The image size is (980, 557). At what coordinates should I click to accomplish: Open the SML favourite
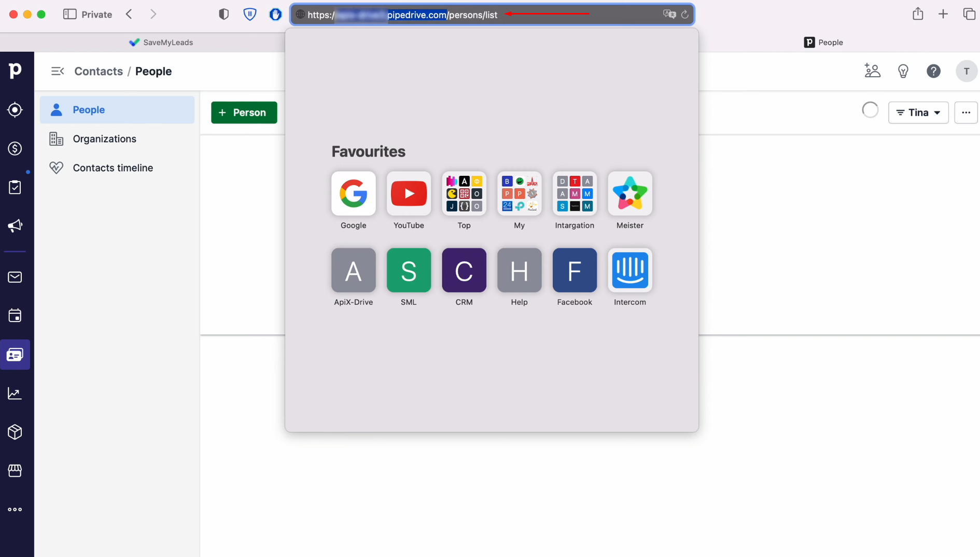tap(409, 270)
